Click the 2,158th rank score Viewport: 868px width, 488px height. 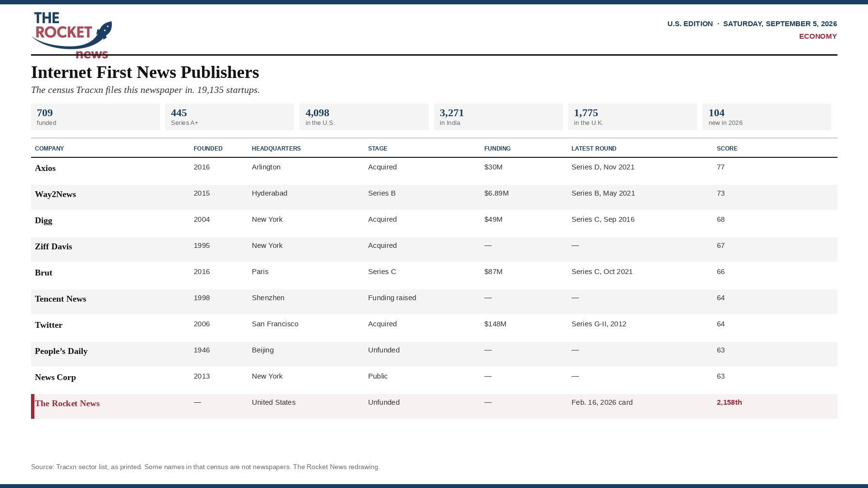pos(729,402)
